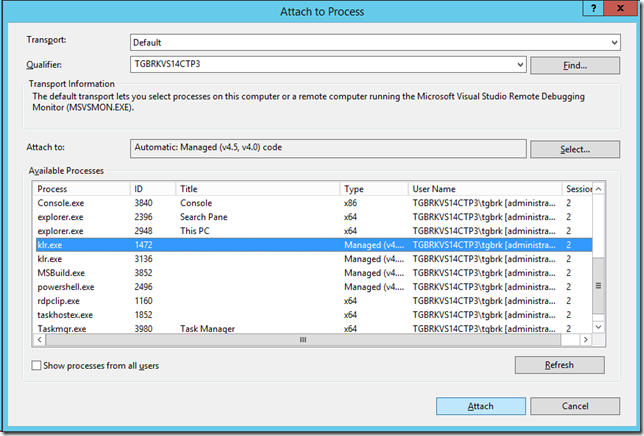
Task: Sort by ID column header
Action: 153,189
